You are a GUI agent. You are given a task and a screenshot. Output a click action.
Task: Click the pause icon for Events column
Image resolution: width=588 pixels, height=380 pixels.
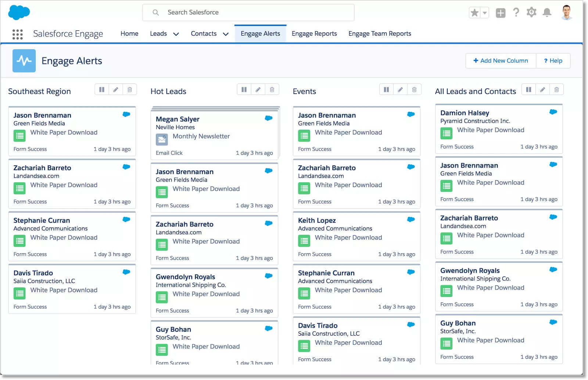(x=386, y=90)
